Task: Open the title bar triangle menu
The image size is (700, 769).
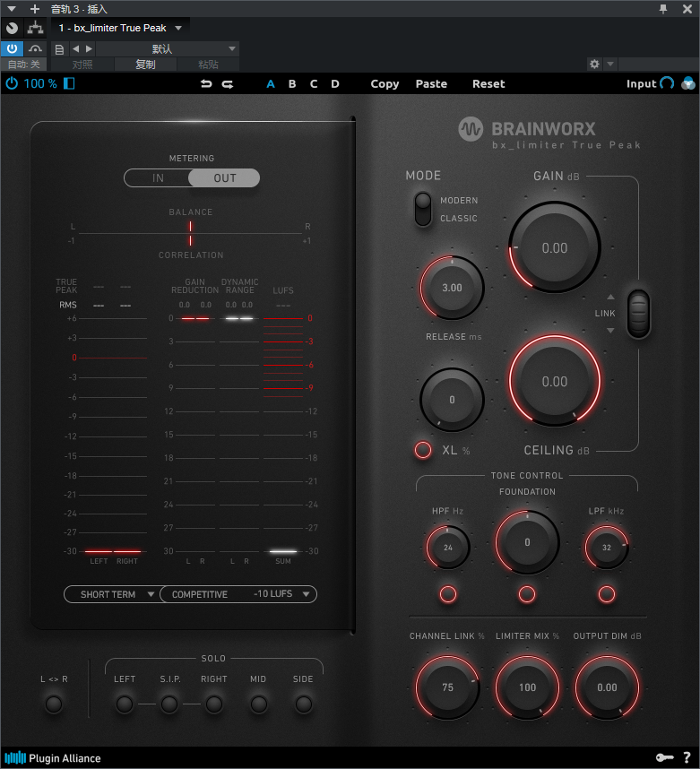Action: [12, 9]
